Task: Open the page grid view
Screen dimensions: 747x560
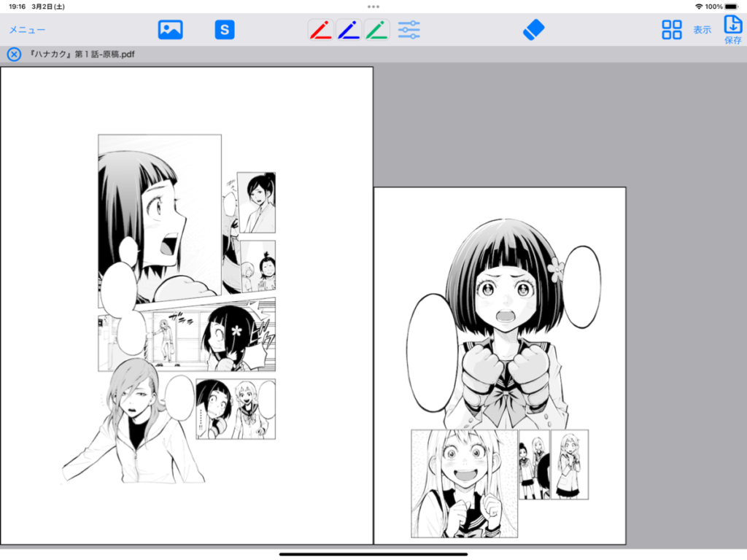Action: 672,29
